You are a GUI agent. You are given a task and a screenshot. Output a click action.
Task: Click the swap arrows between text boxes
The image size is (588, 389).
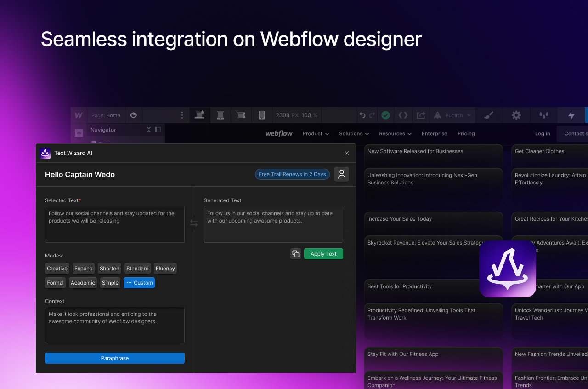194,223
